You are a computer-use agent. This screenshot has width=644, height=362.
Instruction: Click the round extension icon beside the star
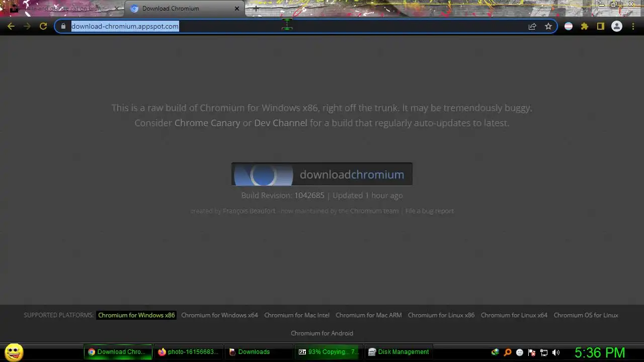[x=569, y=26]
